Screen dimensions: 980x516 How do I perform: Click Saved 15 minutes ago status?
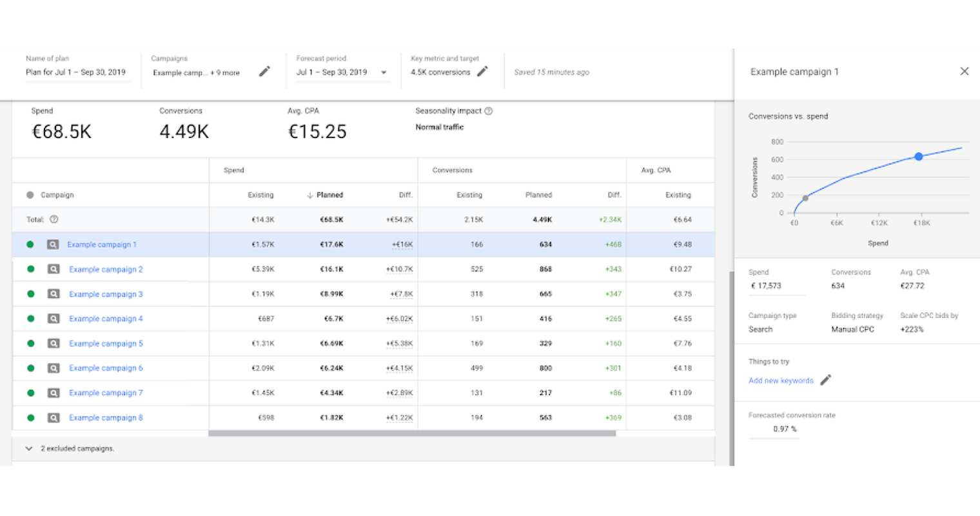pyautogui.click(x=551, y=72)
